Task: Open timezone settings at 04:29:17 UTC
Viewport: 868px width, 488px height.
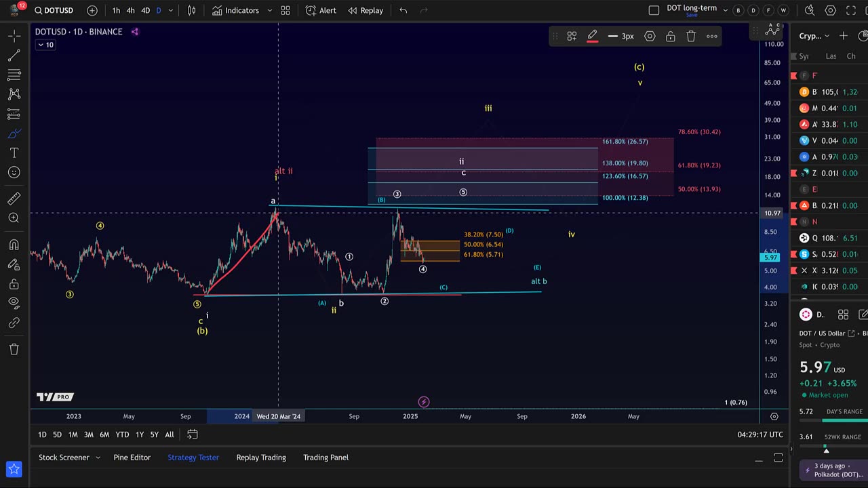Action: tap(760, 434)
